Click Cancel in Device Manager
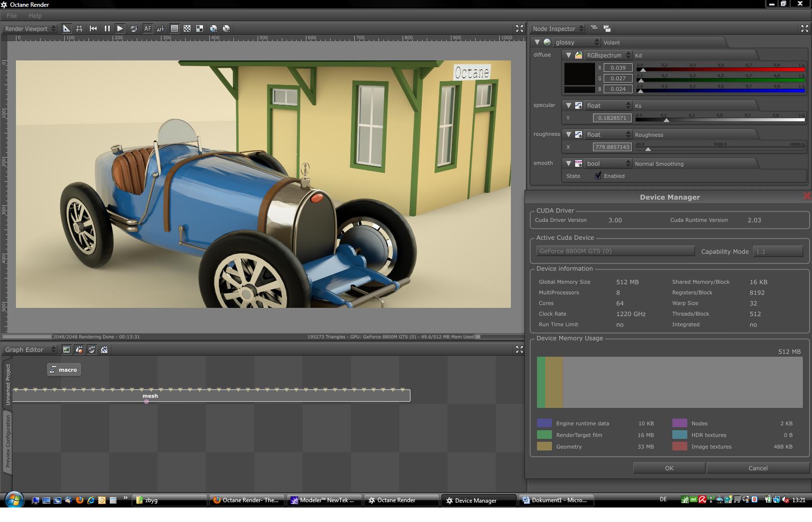This screenshot has width=812, height=522. [x=757, y=468]
